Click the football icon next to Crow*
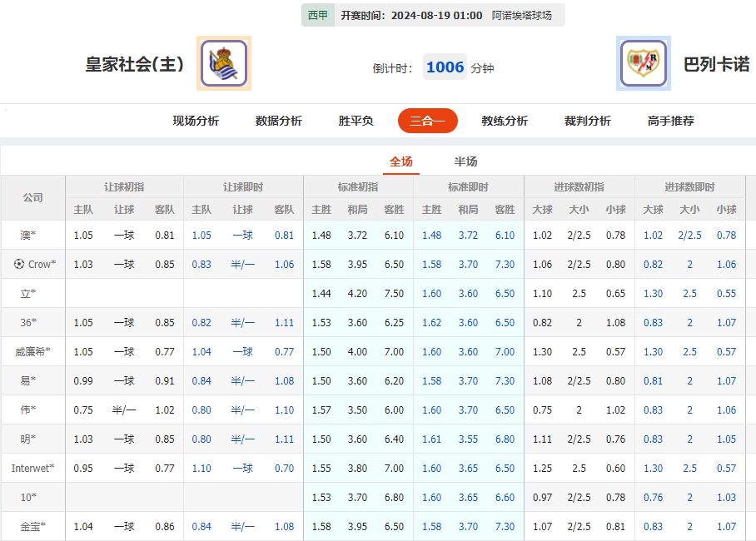756x541 pixels. 19,264
